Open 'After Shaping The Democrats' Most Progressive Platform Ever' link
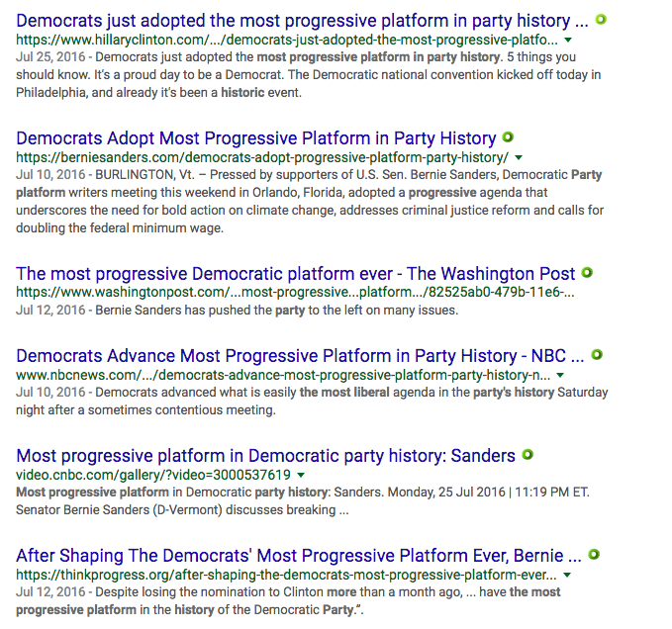This screenshot has height=629, width=672. [299, 556]
